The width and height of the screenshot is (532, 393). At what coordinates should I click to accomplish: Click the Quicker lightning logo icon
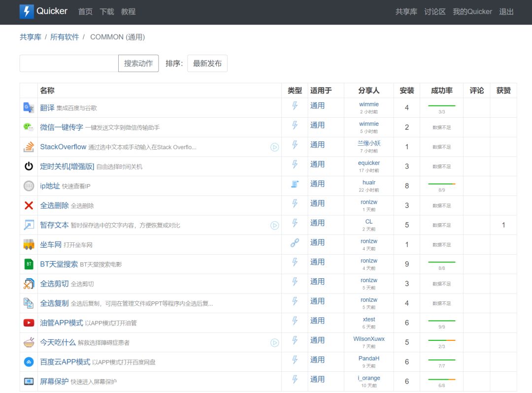point(27,12)
